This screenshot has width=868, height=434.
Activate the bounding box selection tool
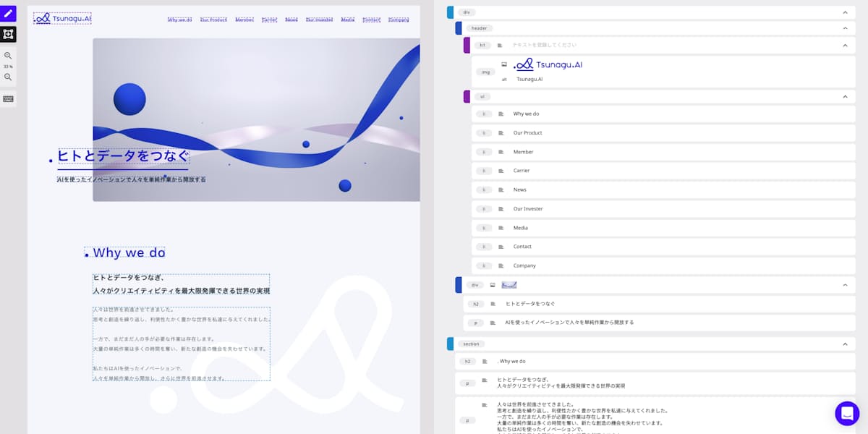8,34
